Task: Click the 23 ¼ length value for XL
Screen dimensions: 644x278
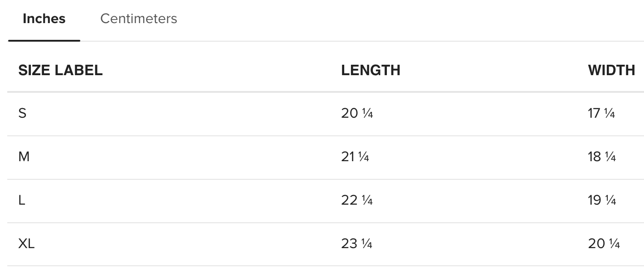Action: pyautogui.click(x=357, y=244)
